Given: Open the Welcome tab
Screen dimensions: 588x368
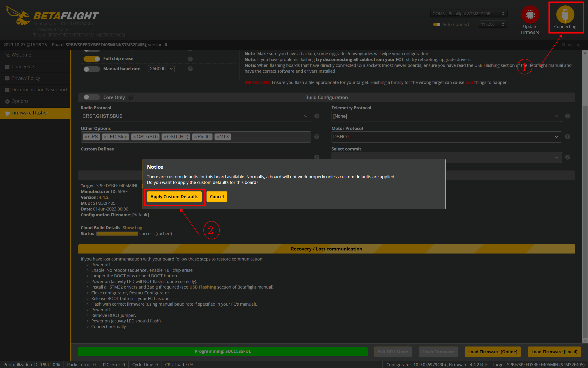Looking at the screenshot, I should [35, 55].
